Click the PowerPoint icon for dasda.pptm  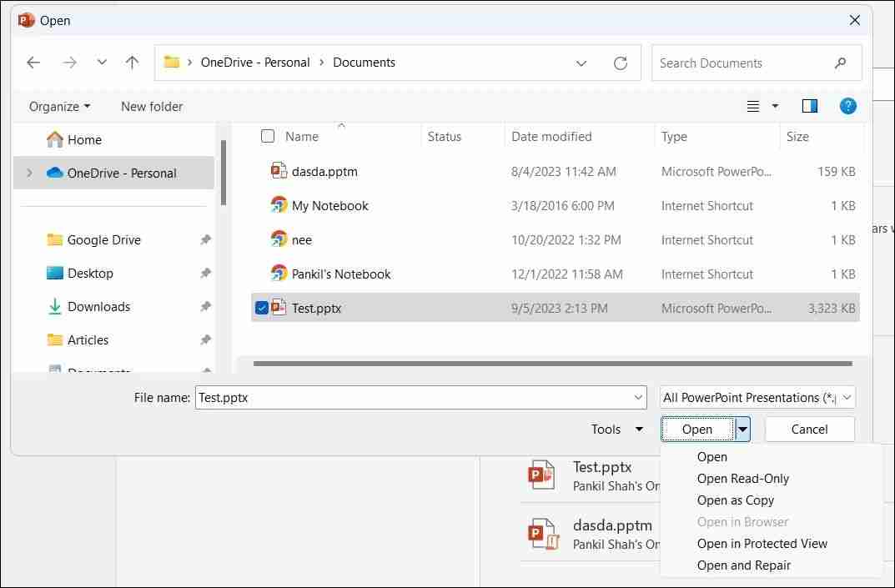pyautogui.click(x=279, y=171)
